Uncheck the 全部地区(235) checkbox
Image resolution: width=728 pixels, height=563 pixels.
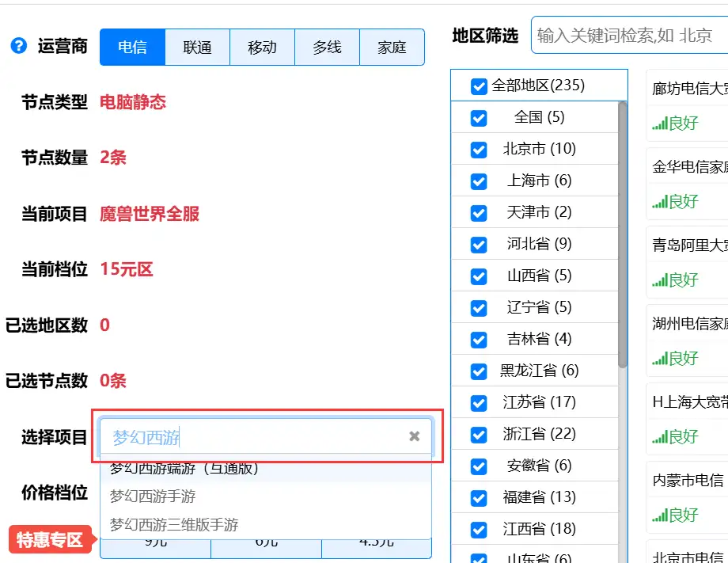(x=479, y=86)
